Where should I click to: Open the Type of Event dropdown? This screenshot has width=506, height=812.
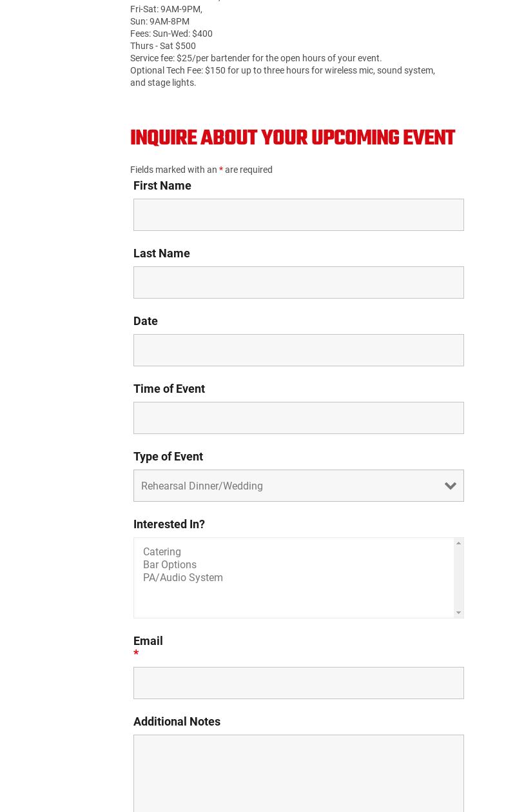[x=290, y=486]
